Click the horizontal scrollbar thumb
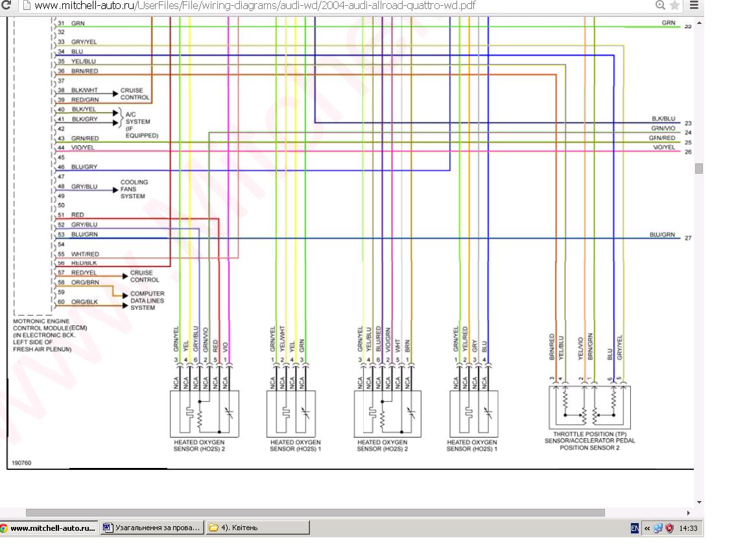The height and width of the screenshot is (560, 747). coord(314,513)
